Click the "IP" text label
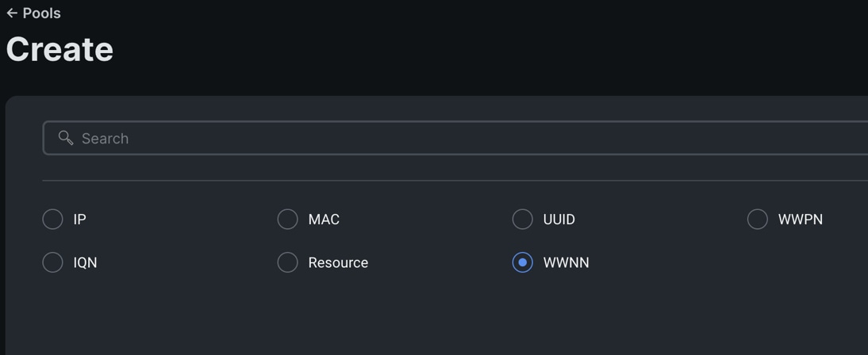This screenshot has height=355, width=868. 79,219
